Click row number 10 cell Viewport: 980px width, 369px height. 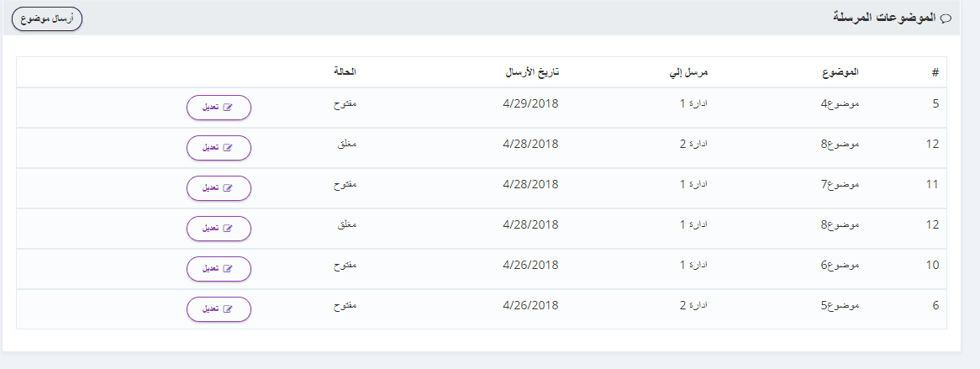(x=931, y=265)
